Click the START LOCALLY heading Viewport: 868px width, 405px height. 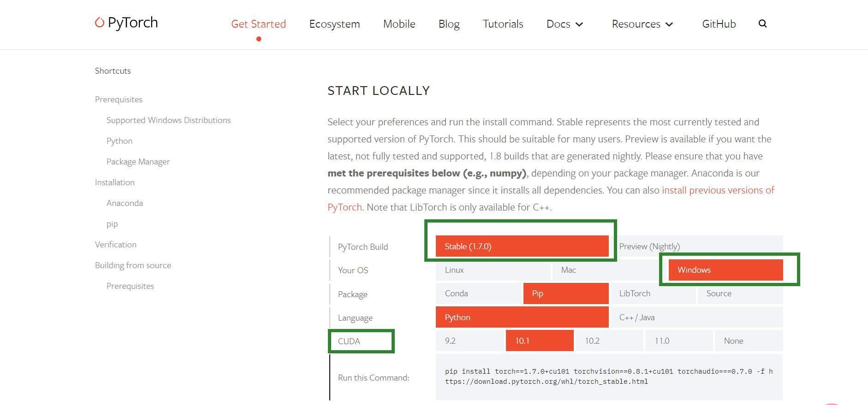(x=379, y=91)
